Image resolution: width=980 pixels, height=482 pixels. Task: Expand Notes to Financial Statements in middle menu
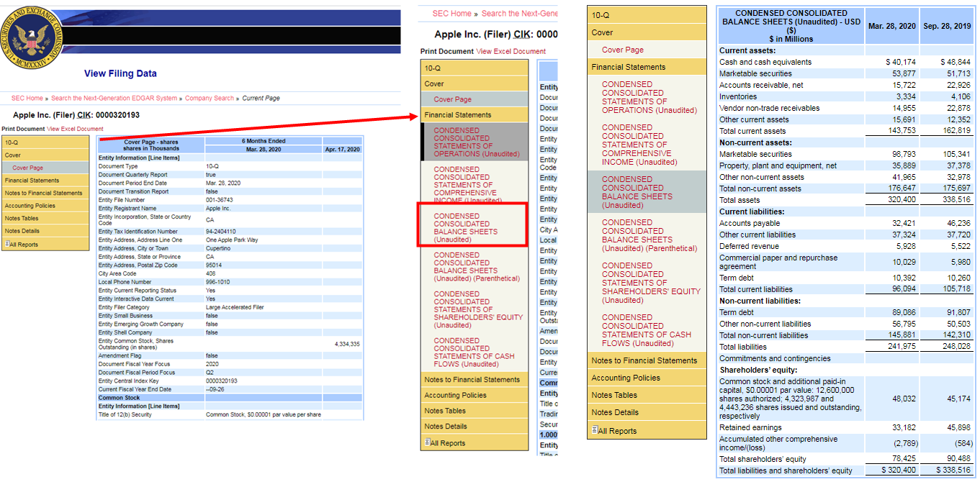pyautogui.click(x=475, y=379)
